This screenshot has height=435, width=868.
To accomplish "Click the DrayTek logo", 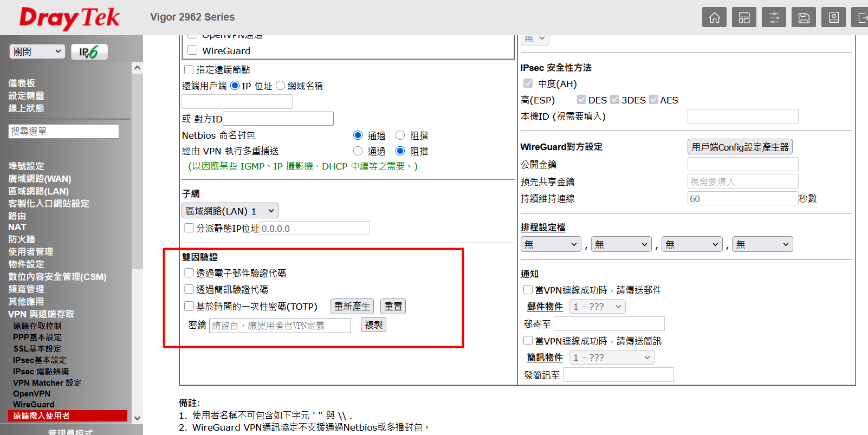I will pyautogui.click(x=69, y=18).
